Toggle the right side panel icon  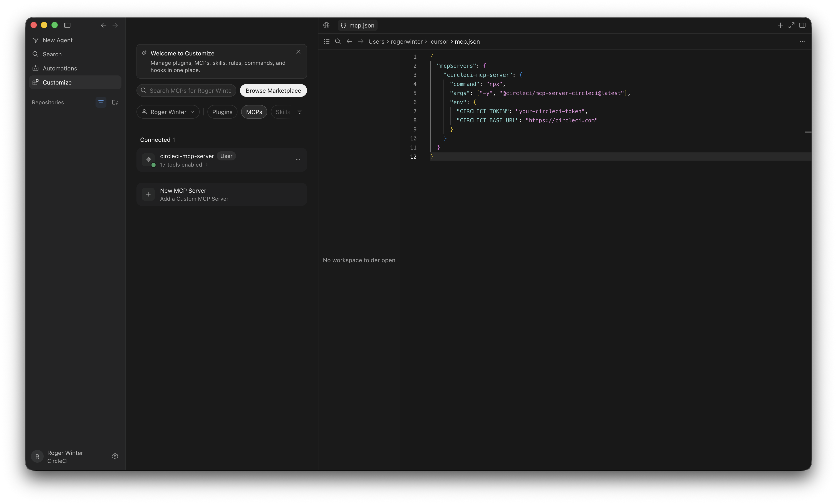[x=802, y=25]
